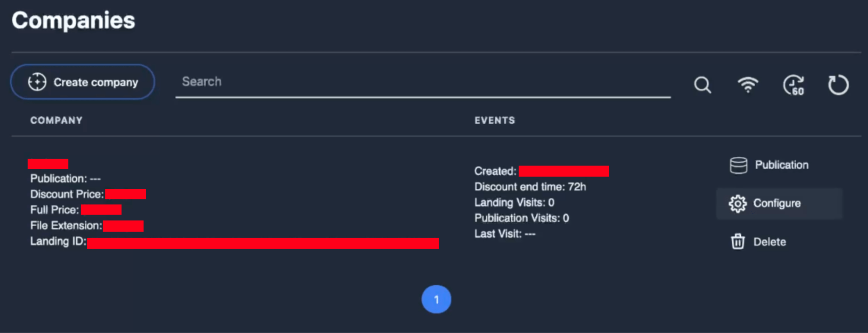868x333 pixels.
Task: Click the Discount end time text
Action: tap(530, 187)
